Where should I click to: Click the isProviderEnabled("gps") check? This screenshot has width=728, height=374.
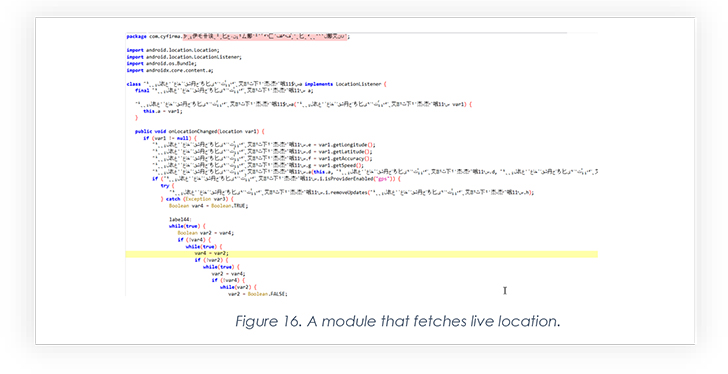360,179
